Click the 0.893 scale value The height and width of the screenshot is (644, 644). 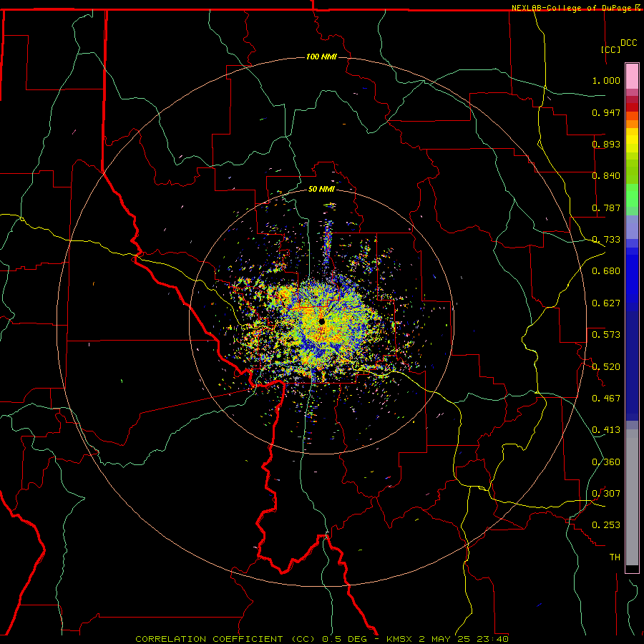click(606, 144)
